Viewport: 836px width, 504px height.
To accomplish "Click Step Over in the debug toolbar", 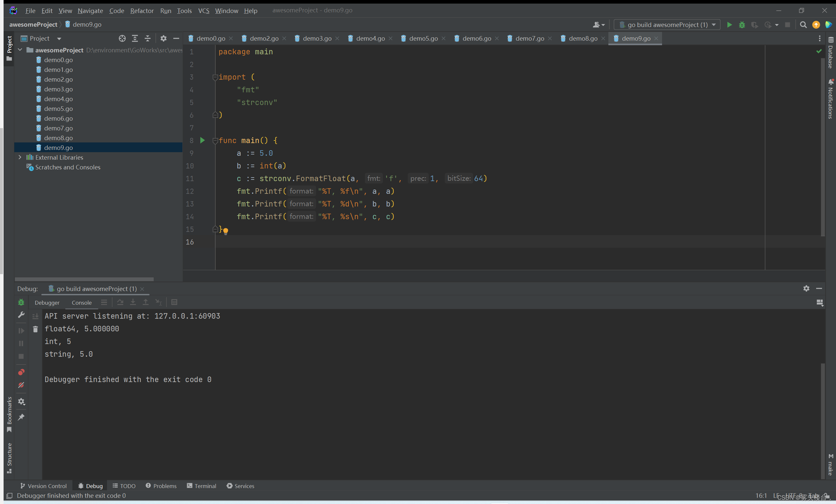I will pyautogui.click(x=120, y=302).
